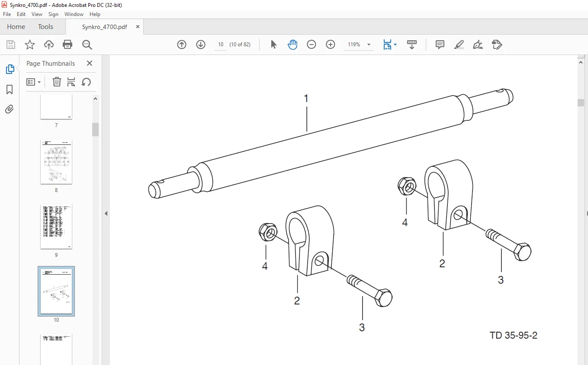The height and width of the screenshot is (365, 588).
Task: Select the Highlight text tool
Action: [459, 45]
